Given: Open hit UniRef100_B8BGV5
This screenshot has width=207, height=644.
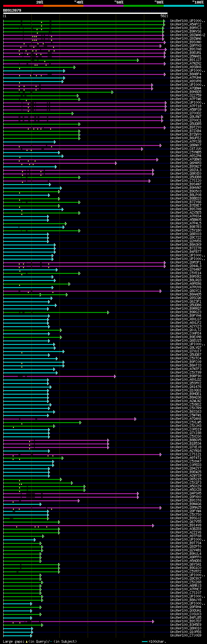Looking at the screenshot, I should pyautogui.click(x=186, y=440).
